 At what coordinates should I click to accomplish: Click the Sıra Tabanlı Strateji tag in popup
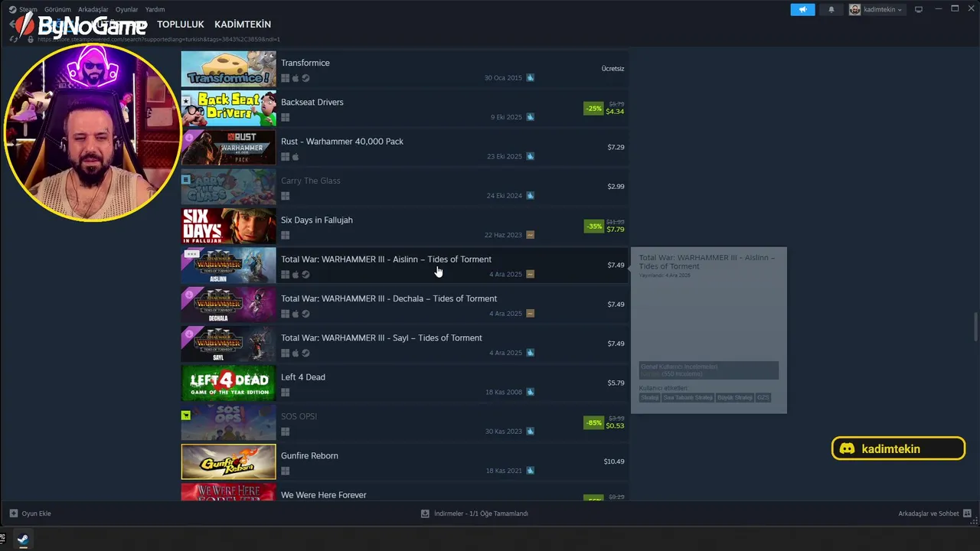pyautogui.click(x=688, y=398)
